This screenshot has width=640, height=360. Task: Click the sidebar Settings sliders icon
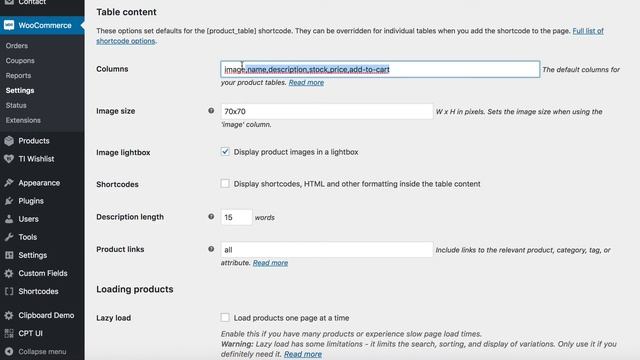(x=9, y=255)
